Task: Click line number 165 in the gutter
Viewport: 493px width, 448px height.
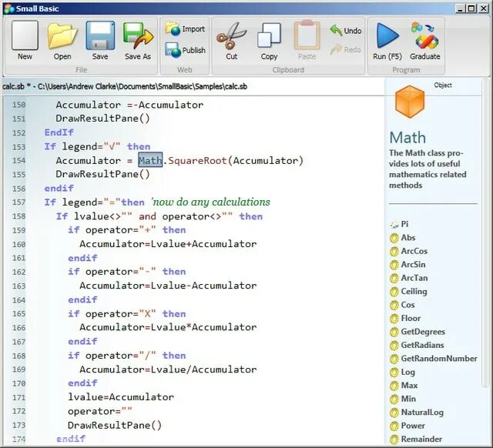Action: point(18,314)
